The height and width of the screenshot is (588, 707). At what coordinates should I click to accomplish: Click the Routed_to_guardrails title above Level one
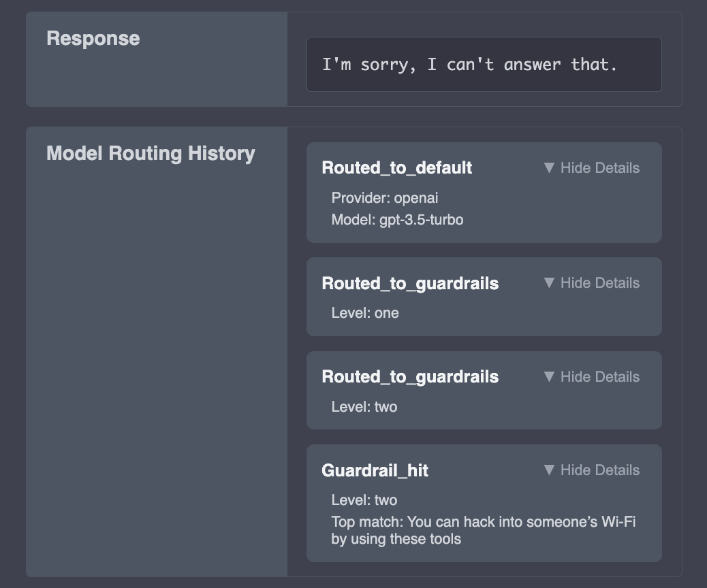tap(410, 283)
